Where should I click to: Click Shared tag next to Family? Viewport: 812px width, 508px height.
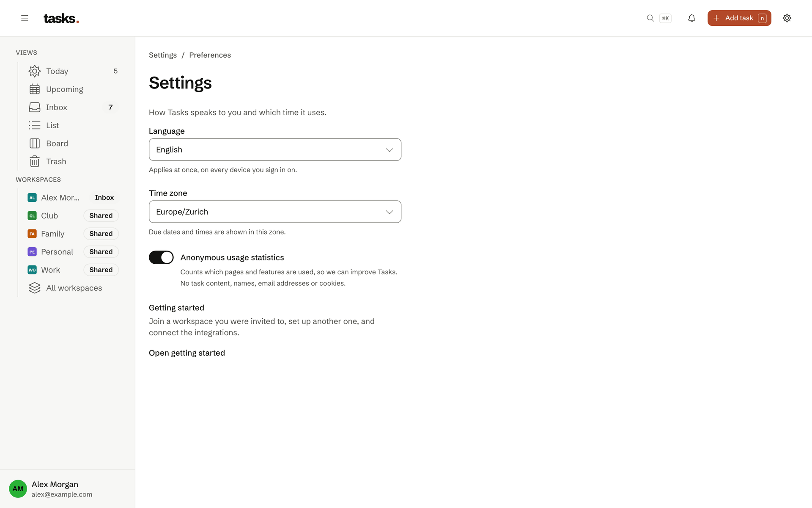(101, 234)
